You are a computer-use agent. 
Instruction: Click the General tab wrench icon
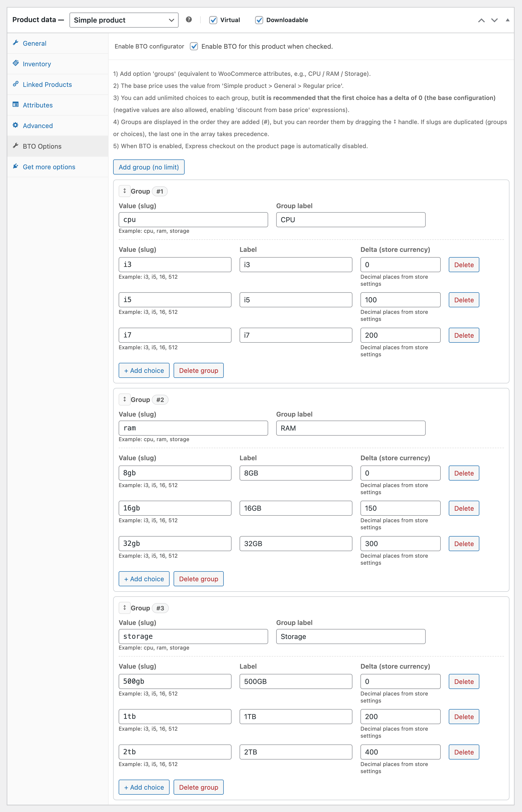pos(16,43)
